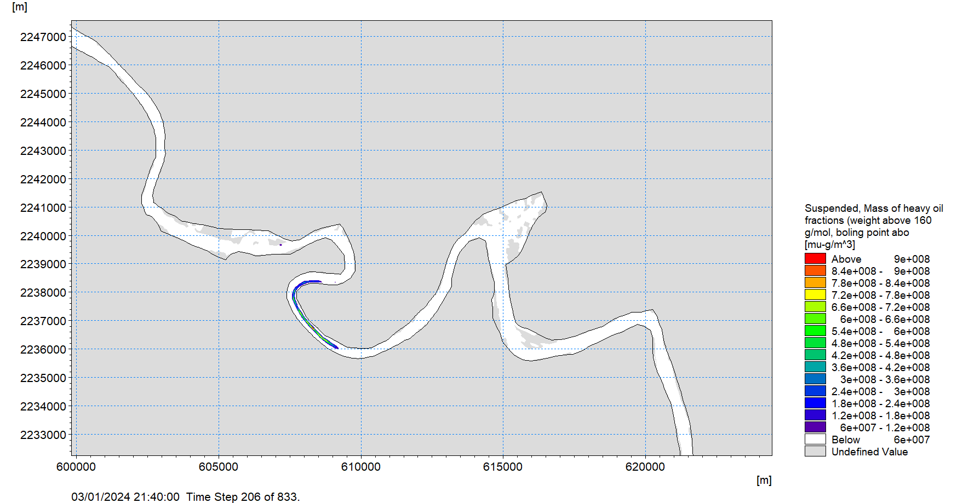Click the small purple spot near 2239700 upstream
Screen dimensions: 980x503
tap(280, 245)
